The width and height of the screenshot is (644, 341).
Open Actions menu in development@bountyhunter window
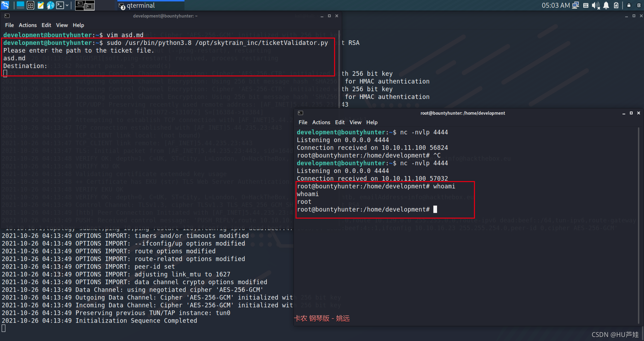click(x=28, y=25)
